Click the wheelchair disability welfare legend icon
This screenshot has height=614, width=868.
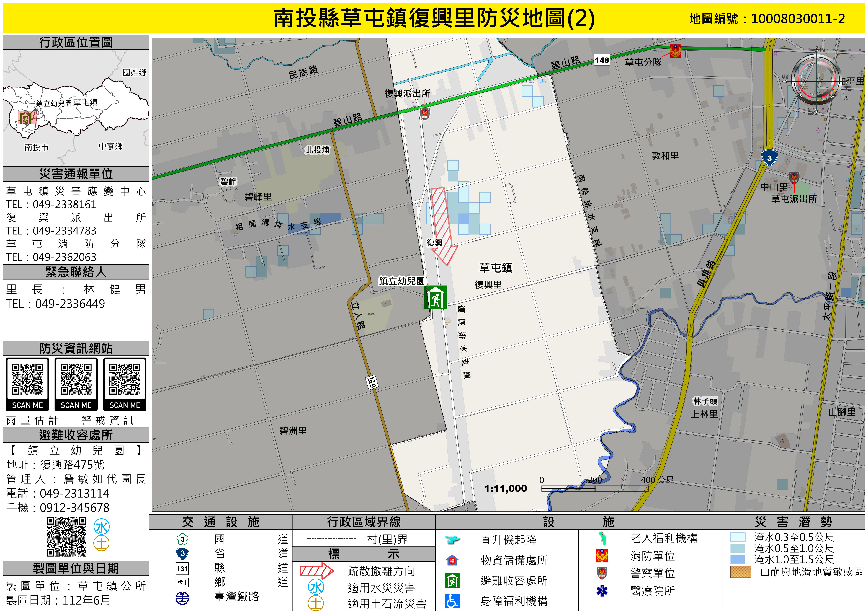(x=452, y=601)
